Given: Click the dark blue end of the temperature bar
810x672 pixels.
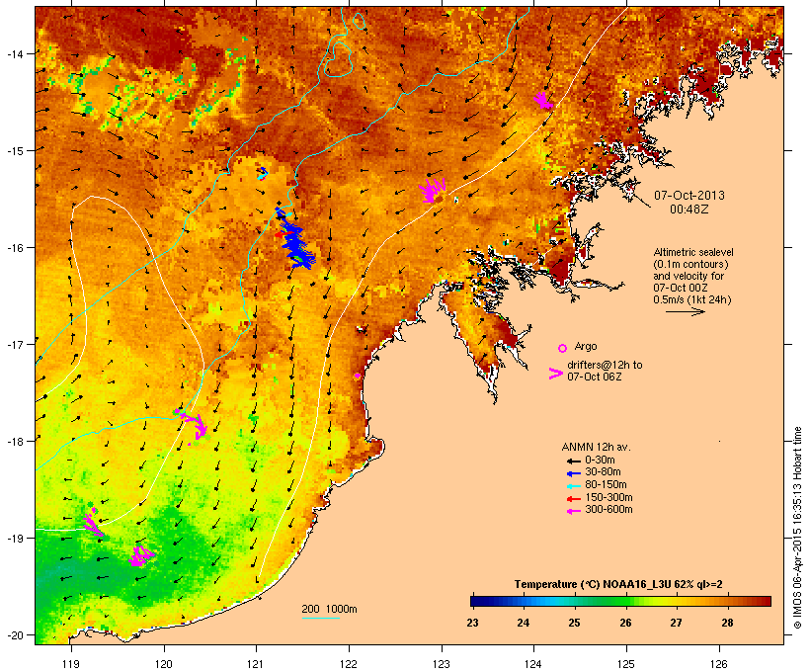Looking at the screenshot, I should click(x=480, y=601).
